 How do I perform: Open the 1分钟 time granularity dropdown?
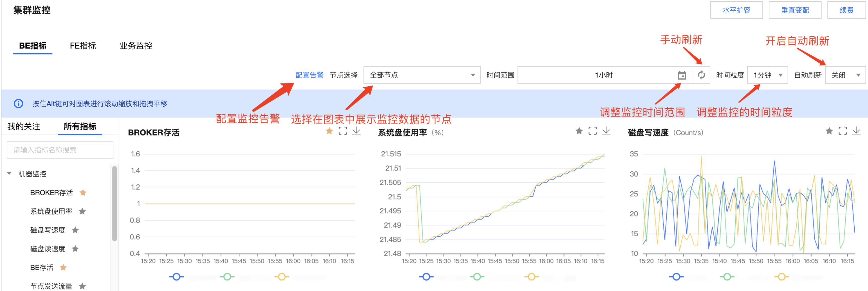(767, 75)
